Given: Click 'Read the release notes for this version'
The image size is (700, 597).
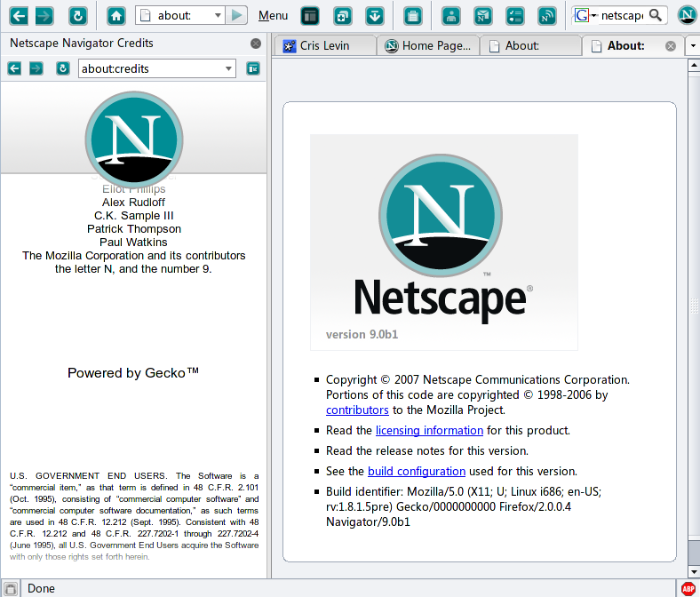Looking at the screenshot, I should [x=426, y=450].
